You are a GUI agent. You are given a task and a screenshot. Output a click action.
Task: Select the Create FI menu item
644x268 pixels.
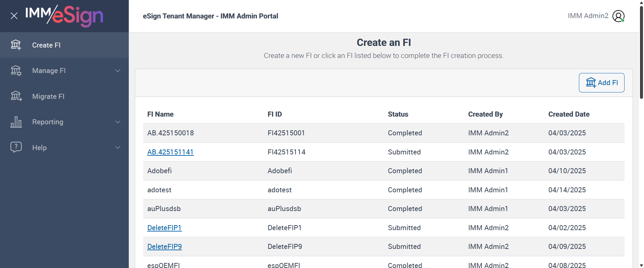(46, 45)
